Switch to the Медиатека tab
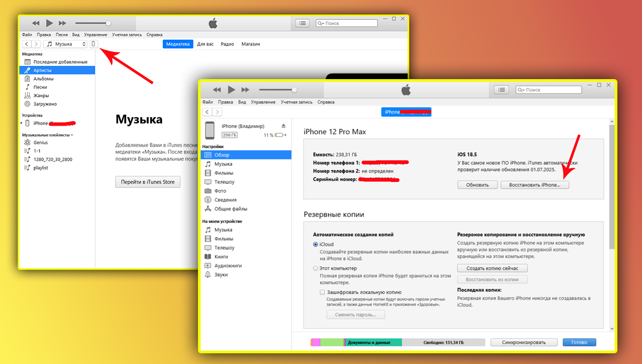642x364 pixels. pyautogui.click(x=178, y=44)
